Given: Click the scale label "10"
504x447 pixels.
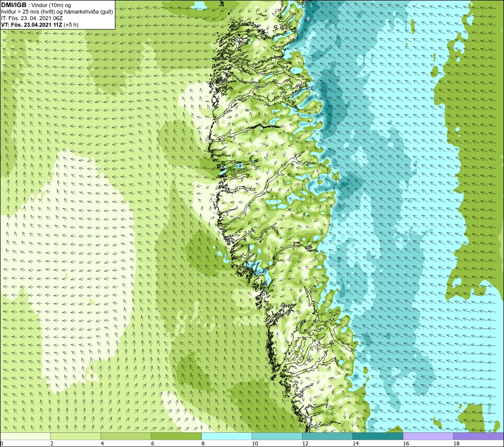Looking at the screenshot, I should (255, 443).
